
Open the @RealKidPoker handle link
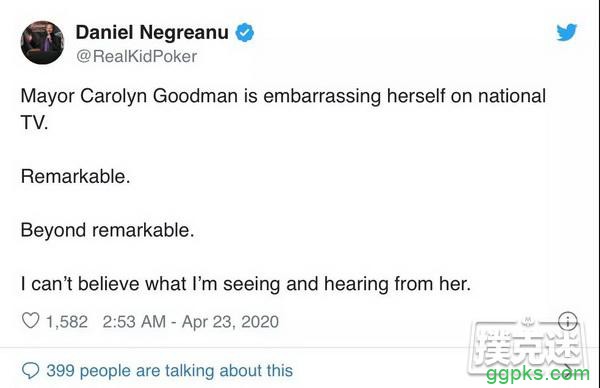coord(137,57)
